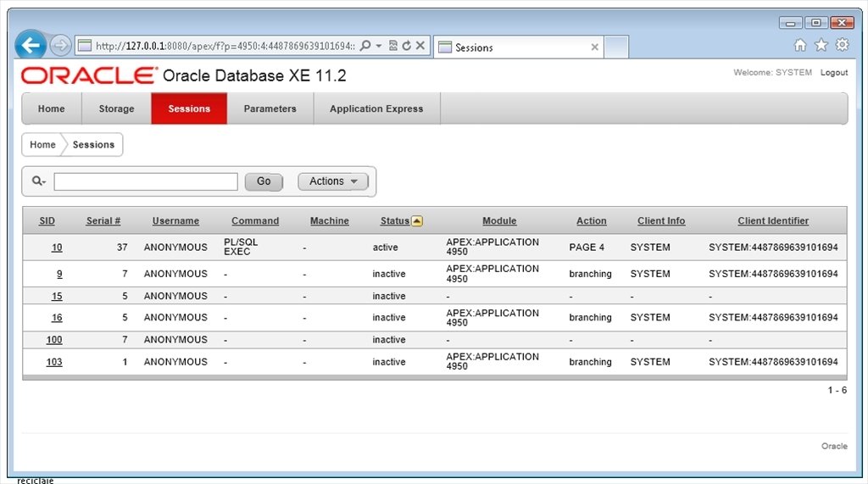Open the browser home icon
This screenshot has height=484, width=868.
(x=799, y=45)
